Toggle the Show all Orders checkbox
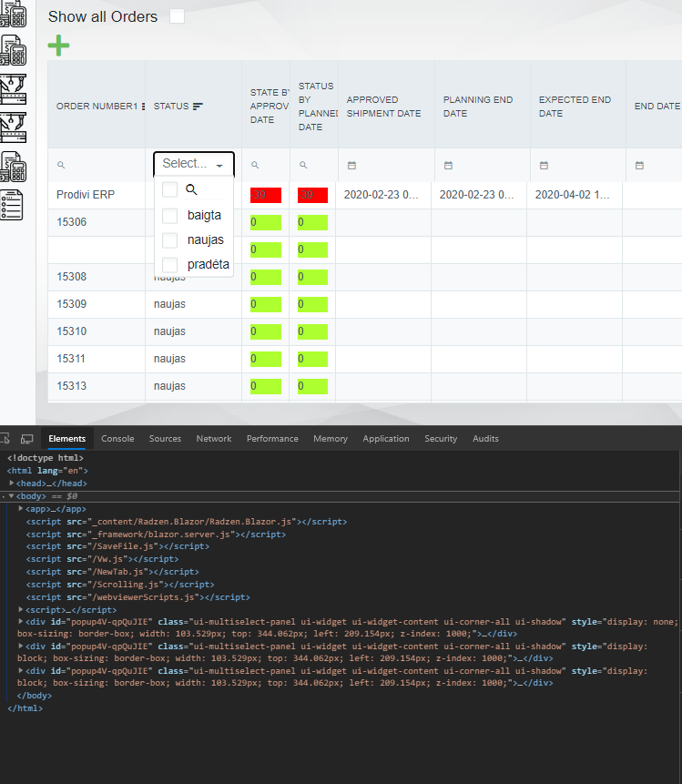This screenshot has width=682, height=784. (x=177, y=16)
